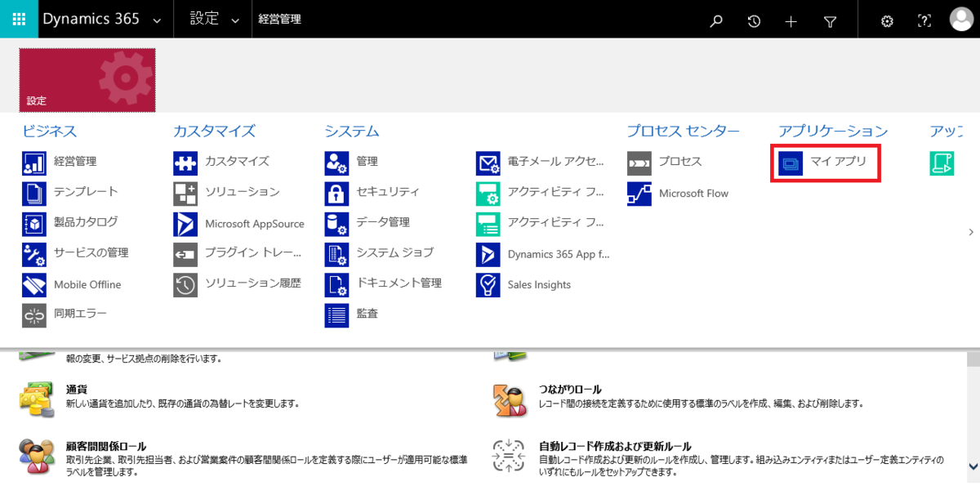Click the search magnifier icon
Screen dimensions: 980x486
(716, 21)
